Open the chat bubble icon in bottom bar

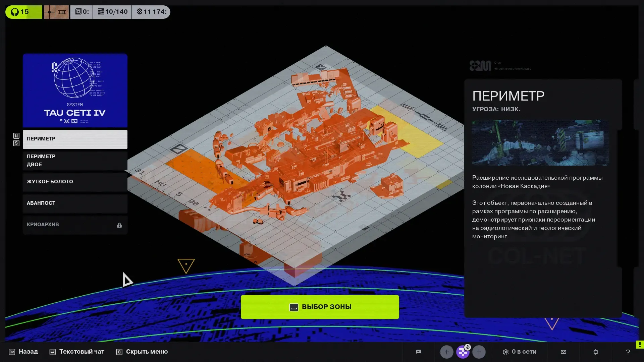pos(418,352)
